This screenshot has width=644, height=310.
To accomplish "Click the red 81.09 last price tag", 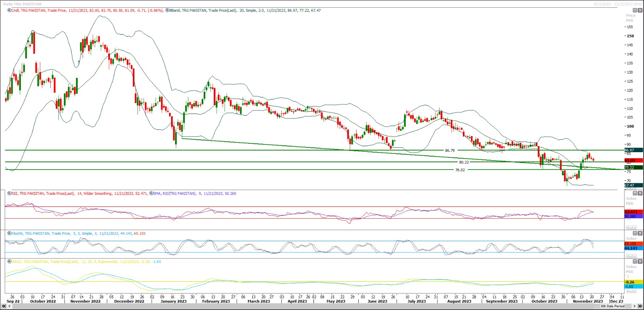I will (633, 161).
